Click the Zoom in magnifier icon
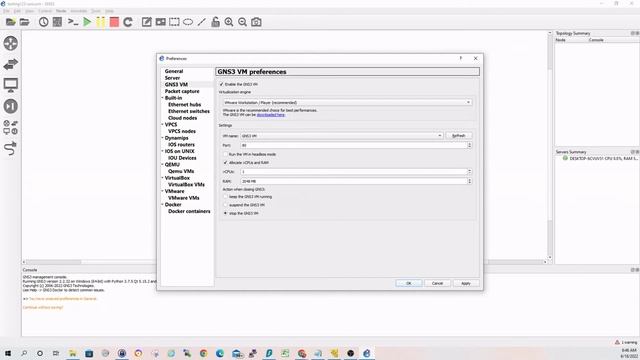The image size is (640, 360). [x=229, y=22]
